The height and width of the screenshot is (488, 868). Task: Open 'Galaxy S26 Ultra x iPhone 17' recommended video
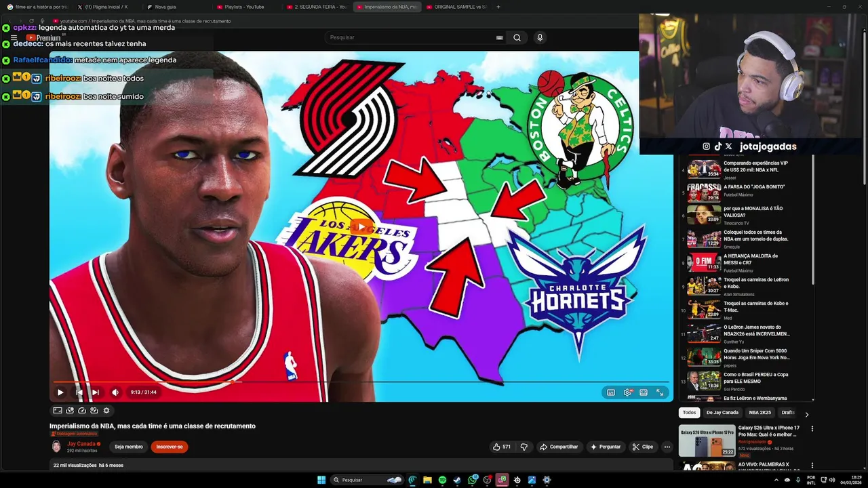coord(739,440)
